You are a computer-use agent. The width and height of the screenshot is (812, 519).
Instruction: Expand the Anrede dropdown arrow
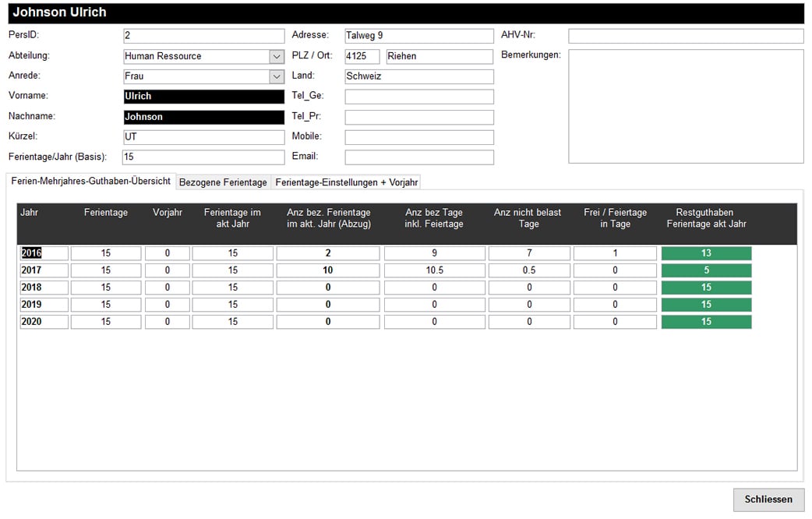pyautogui.click(x=277, y=76)
